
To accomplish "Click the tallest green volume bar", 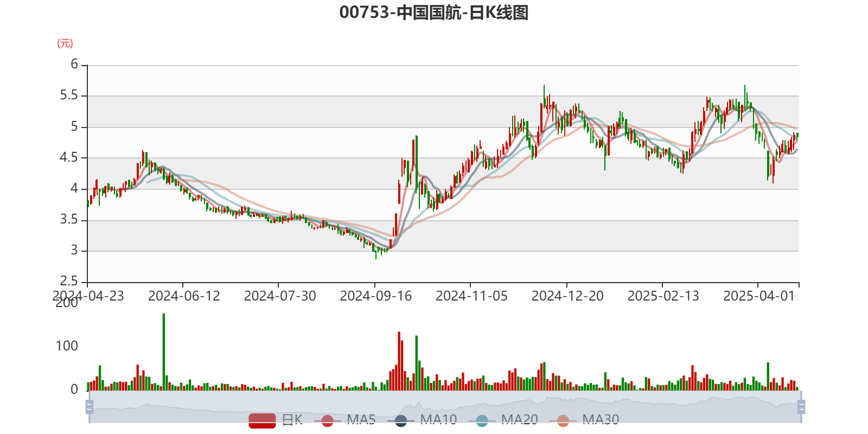I will pyautogui.click(x=164, y=352).
